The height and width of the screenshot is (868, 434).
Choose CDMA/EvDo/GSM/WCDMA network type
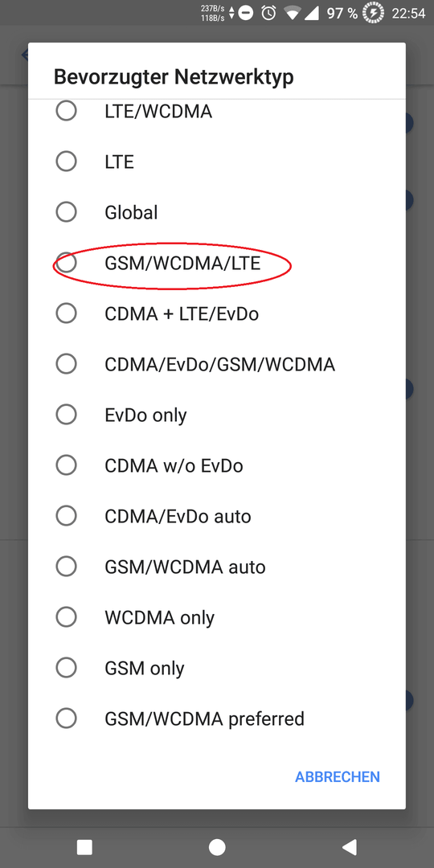pyautogui.click(x=216, y=364)
